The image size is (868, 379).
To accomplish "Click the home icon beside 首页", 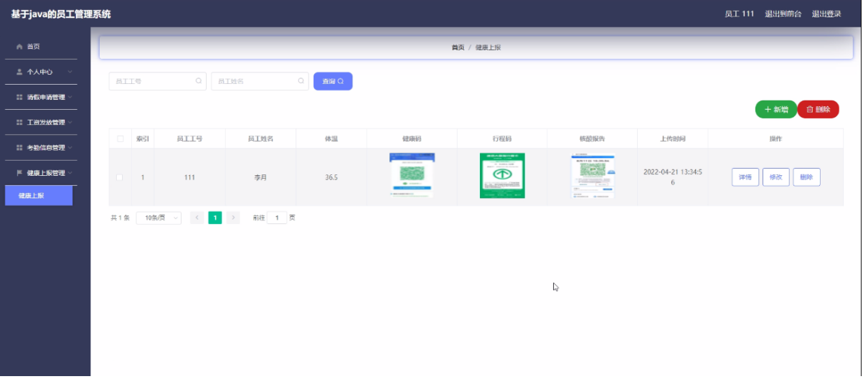I will pos(19,47).
